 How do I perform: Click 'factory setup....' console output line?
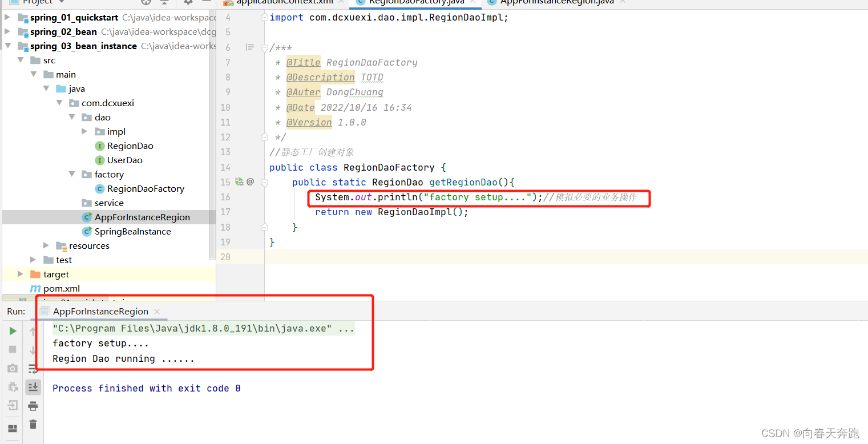[x=100, y=344]
